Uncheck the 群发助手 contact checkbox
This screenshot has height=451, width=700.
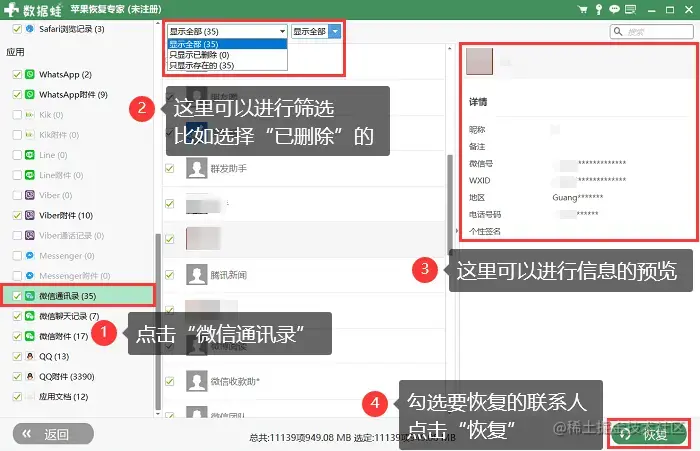click(170, 168)
